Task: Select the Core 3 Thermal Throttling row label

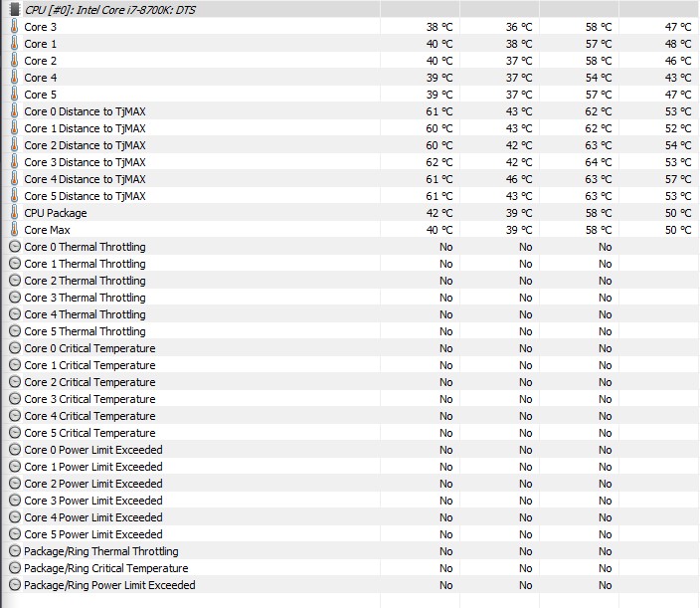Action: (x=85, y=298)
